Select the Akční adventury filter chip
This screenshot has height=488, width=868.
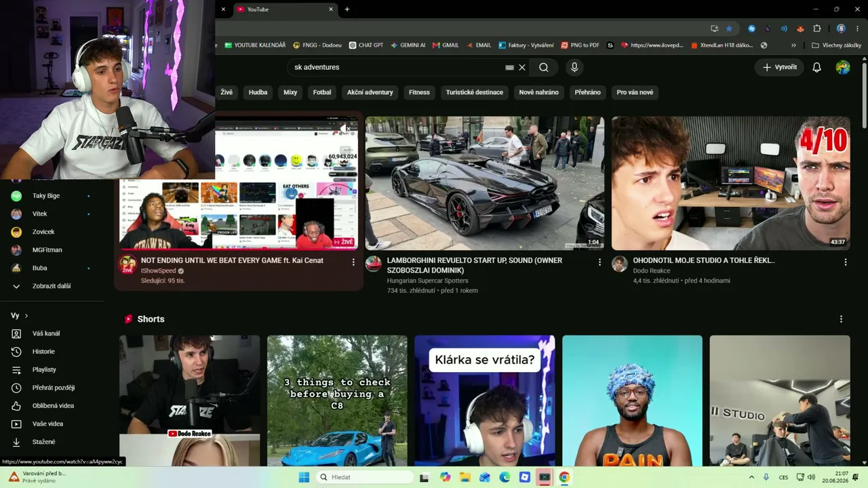pyautogui.click(x=370, y=92)
